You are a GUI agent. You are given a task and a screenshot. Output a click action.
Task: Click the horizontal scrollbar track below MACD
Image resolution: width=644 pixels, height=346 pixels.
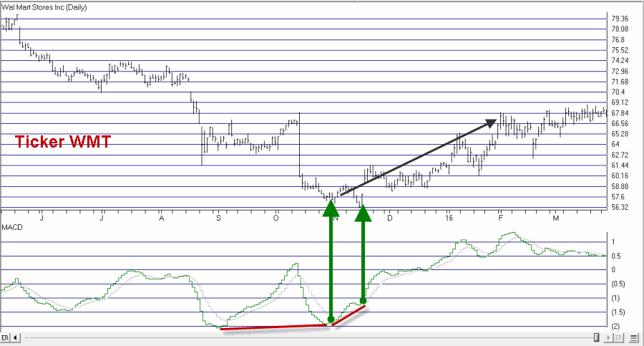[x=308, y=338]
